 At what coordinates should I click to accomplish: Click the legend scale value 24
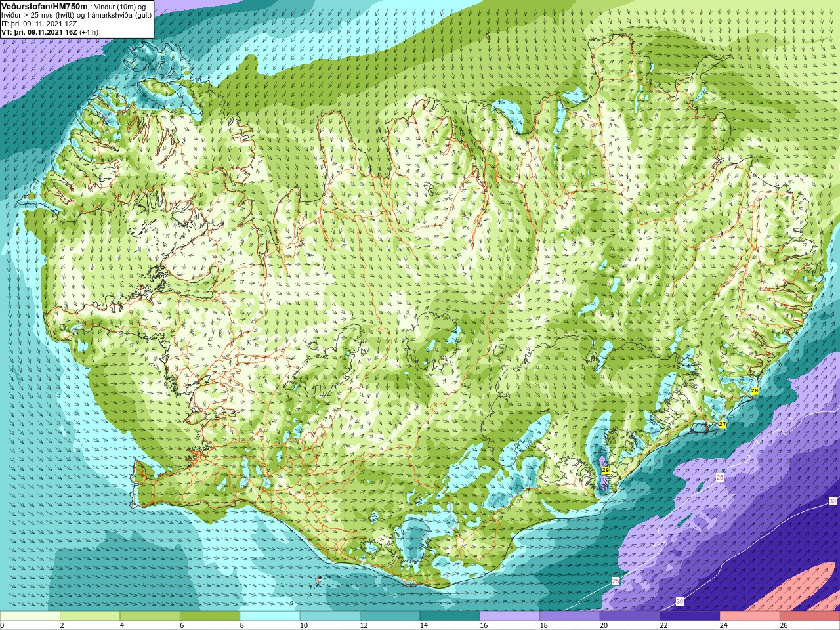tap(724, 625)
